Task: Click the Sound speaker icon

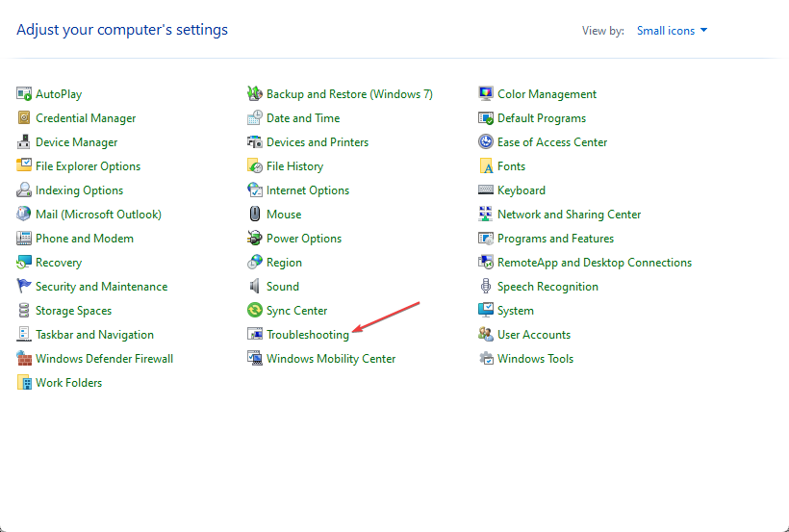Action: pyautogui.click(x=255, y=287)
